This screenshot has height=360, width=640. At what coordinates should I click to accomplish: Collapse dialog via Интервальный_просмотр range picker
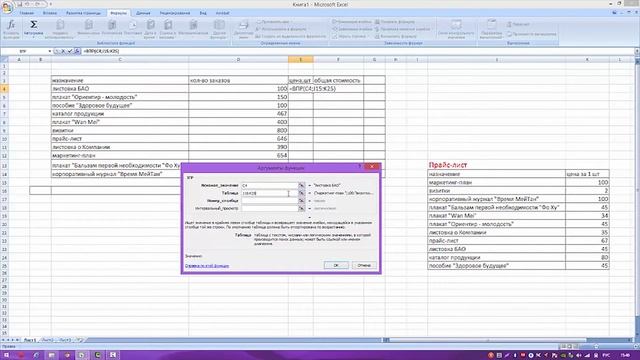(301, 208)
